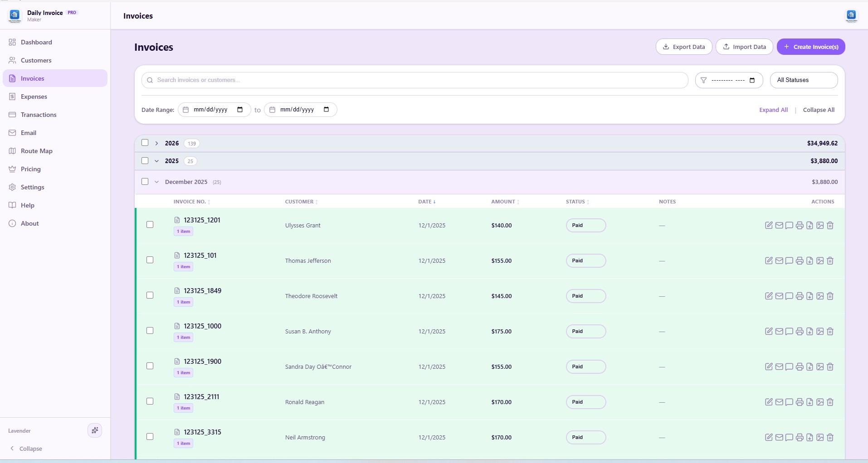Click the Create Invoice(s) button

tap(811, 47)
